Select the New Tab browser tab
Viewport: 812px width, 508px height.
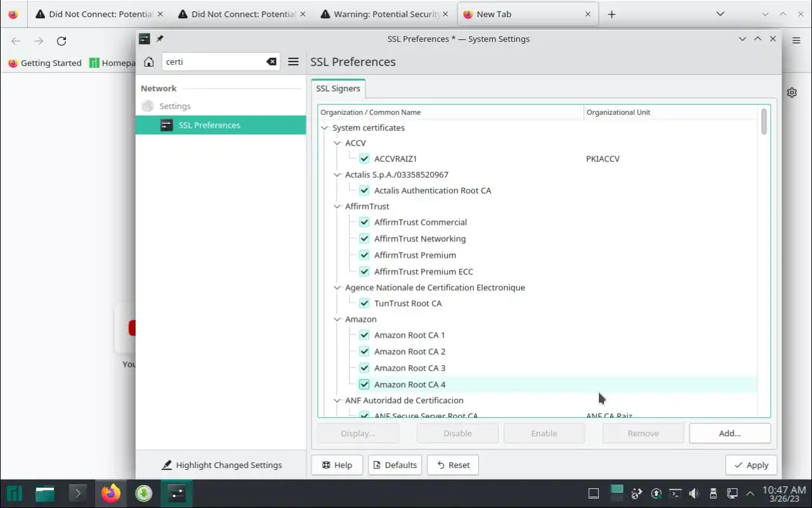coord(528,14)
